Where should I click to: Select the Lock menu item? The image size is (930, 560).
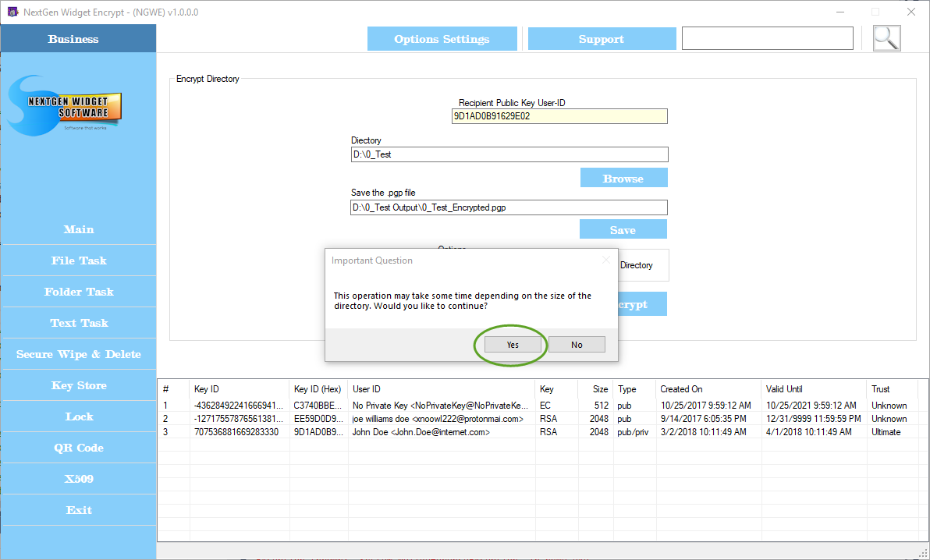[x=79, y=416]
